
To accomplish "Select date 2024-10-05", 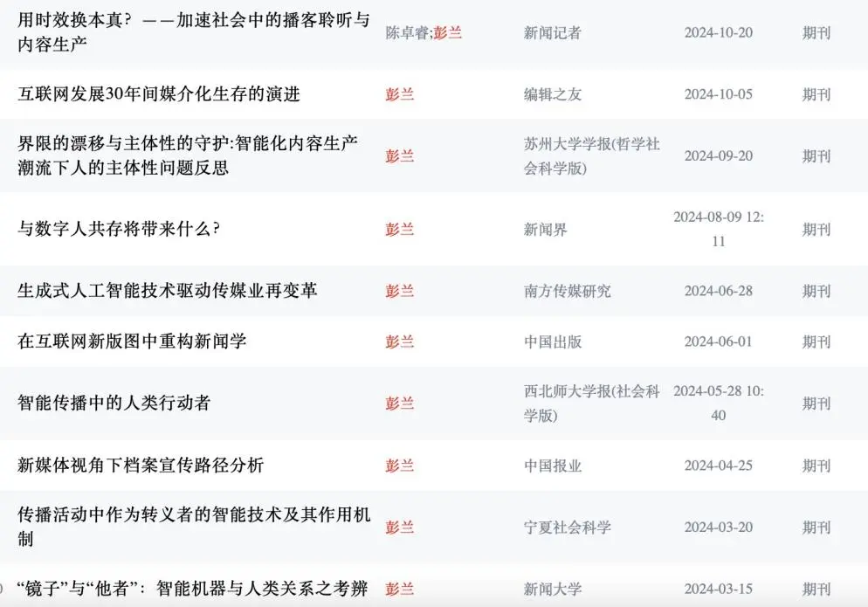I will (719, 94).
